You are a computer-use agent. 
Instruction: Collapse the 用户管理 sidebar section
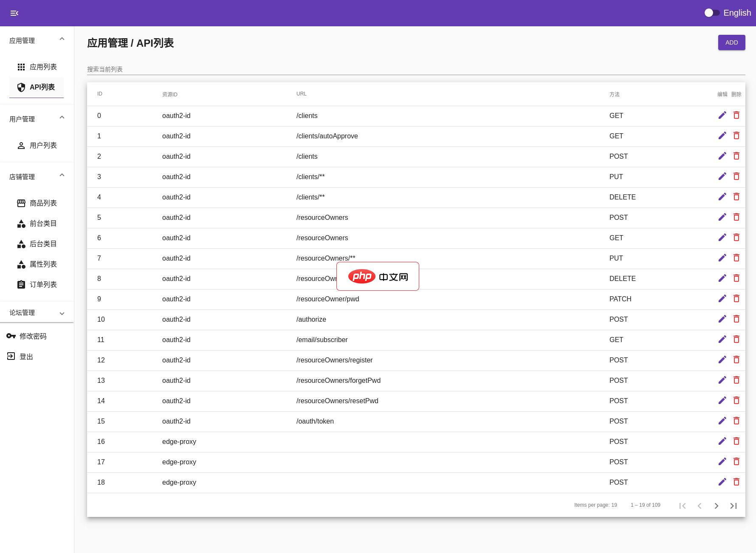(62, 118)
